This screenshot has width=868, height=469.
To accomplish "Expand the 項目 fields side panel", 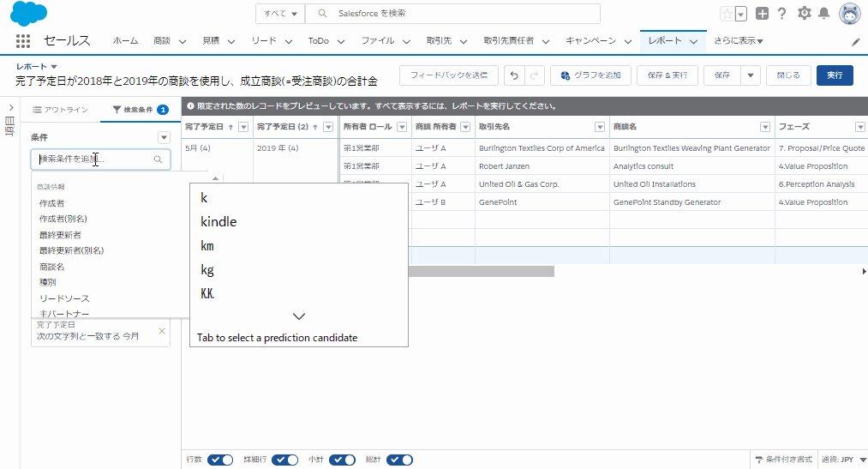I will click(11, 107).
